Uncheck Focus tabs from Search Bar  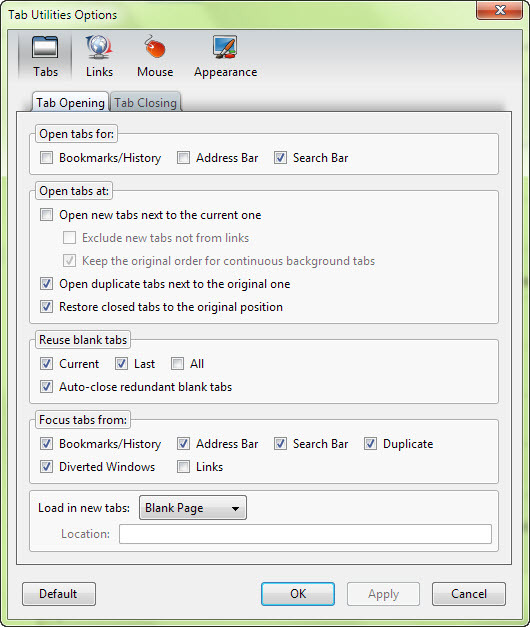280,443
